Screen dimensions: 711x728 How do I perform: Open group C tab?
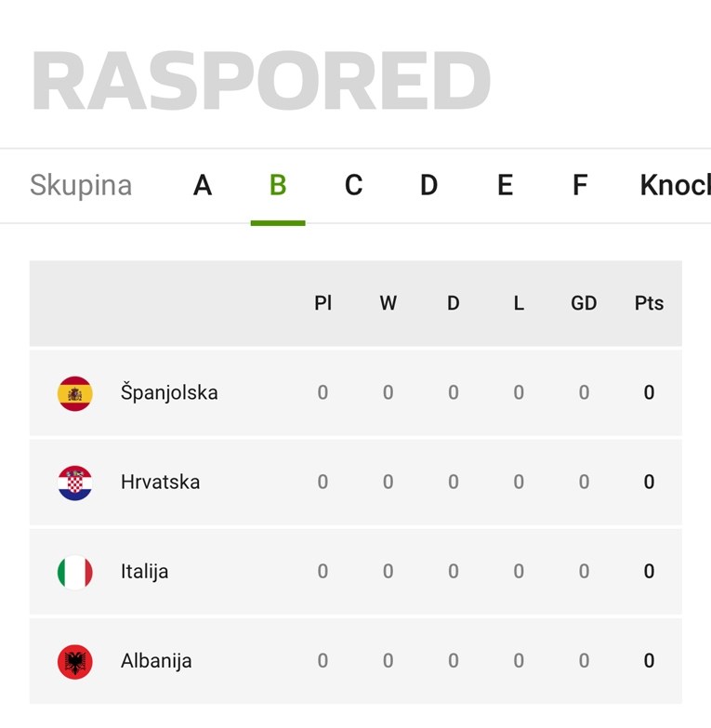coord(354,185)
